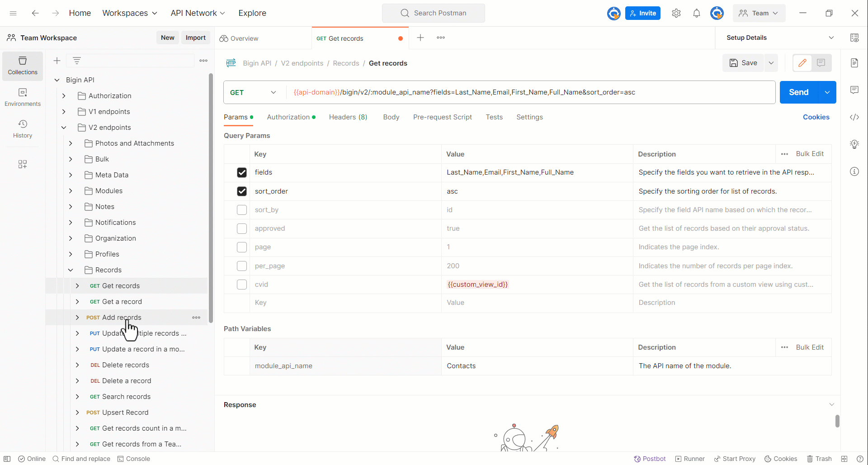The height and width of the screenshot is (465, 868).
Task: Switch to the Tests tab
Action: click(494, 117)
